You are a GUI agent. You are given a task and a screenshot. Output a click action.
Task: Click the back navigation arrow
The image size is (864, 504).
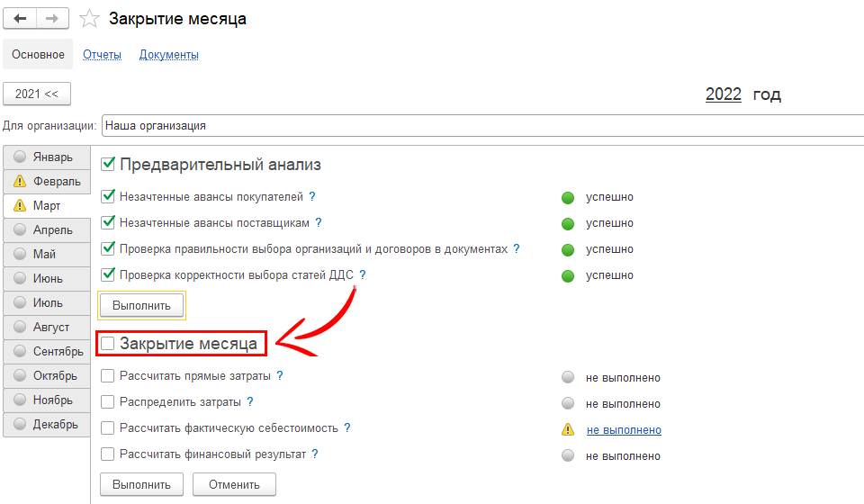tap(21, 18)
